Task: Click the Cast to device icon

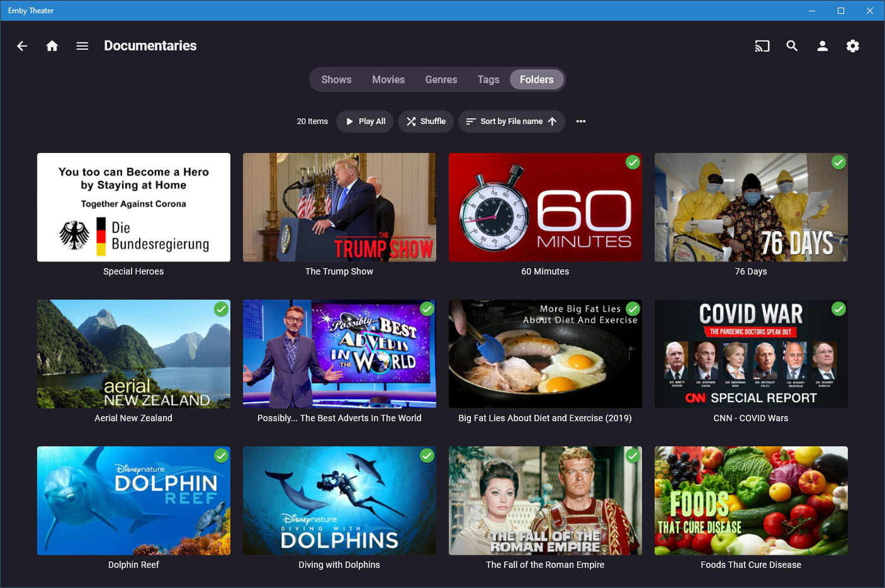Action: coord(762,46)
